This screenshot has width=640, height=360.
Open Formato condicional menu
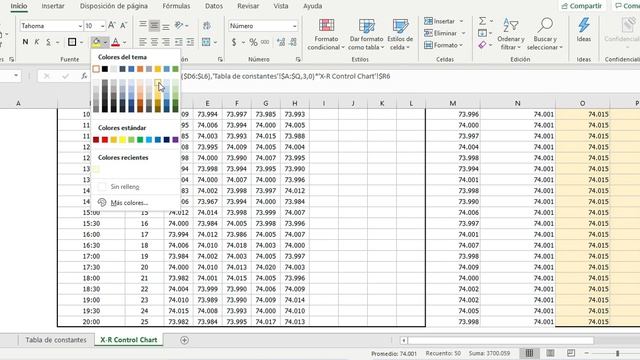tap(326, 34)
